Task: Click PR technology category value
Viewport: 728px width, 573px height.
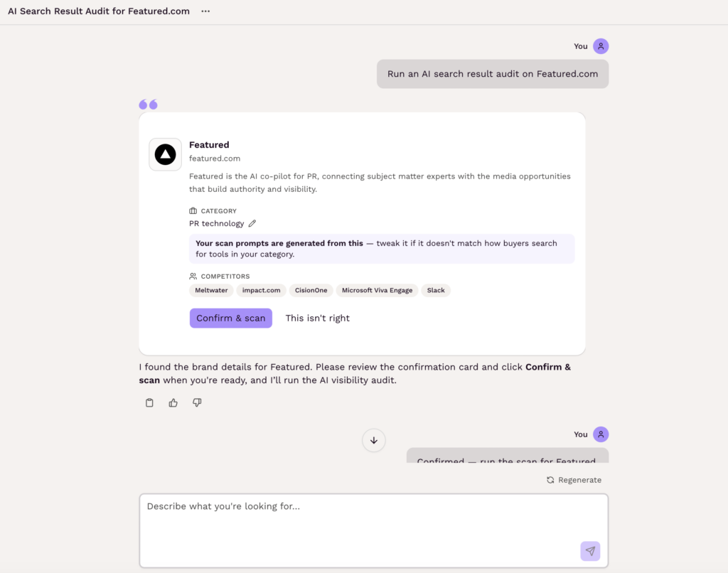Action: point(216,223)
